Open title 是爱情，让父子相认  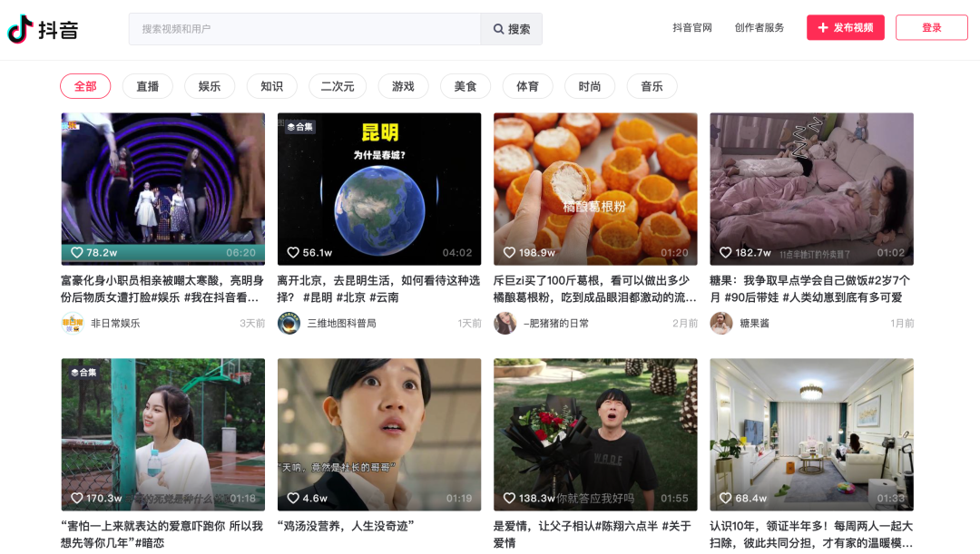(593, 534)
